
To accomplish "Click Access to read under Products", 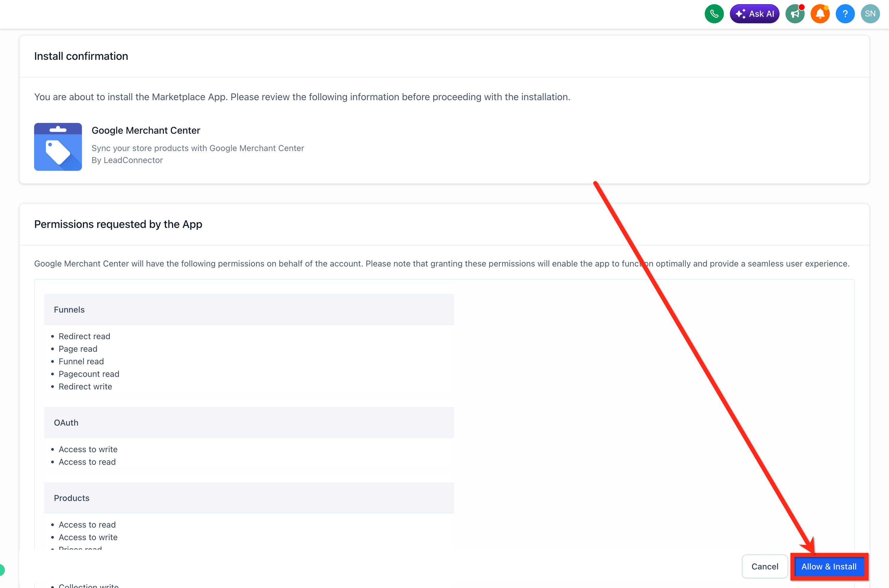I will 87,525.
